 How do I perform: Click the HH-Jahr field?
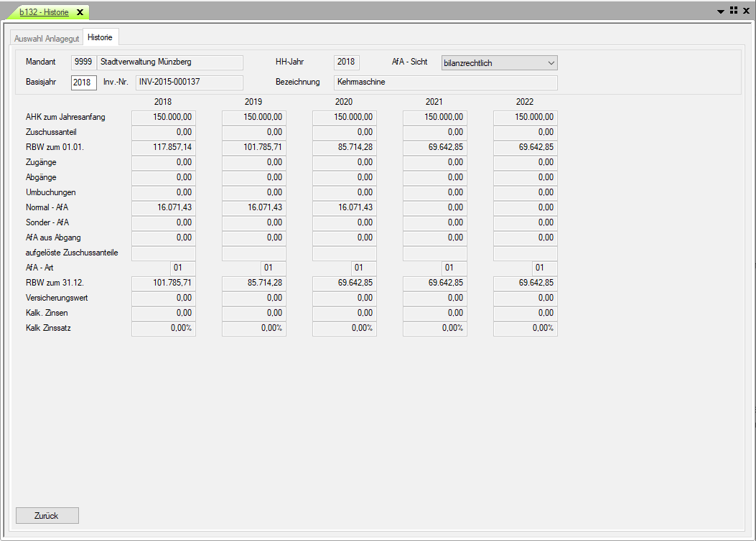pyautogui.click(x=347, y=62)
